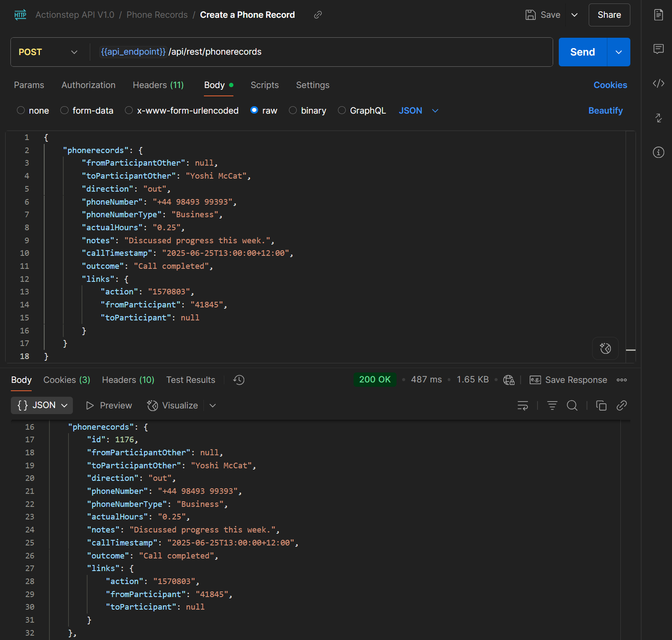Click the Send button
Image resolution: width=672 pixels, height=640 pixels.
tap(583, 52)
